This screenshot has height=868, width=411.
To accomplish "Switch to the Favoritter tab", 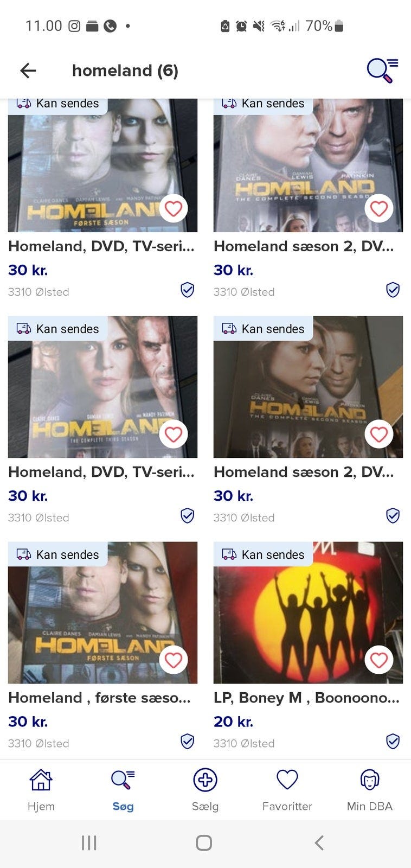I will (287, 790).
